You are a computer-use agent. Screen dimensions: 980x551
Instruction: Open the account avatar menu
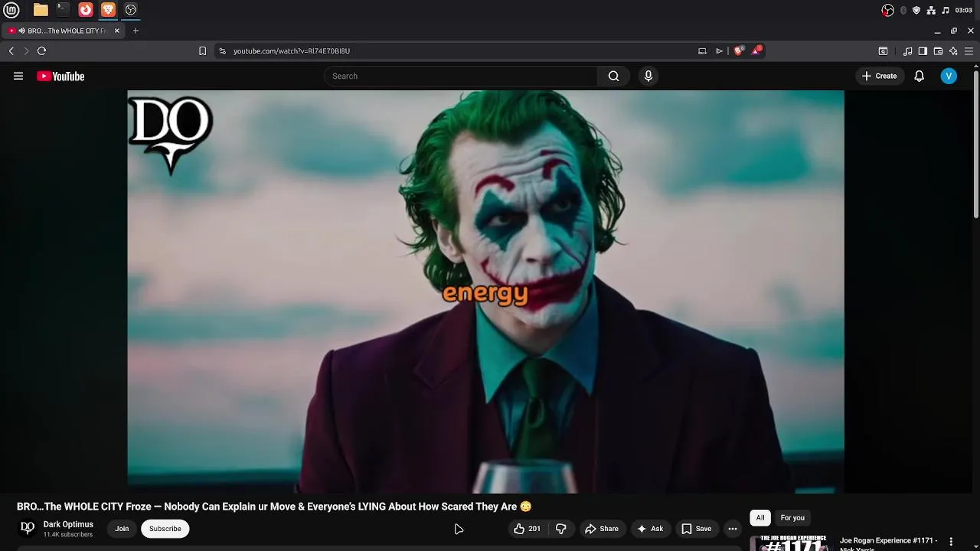tap(949, 76)
